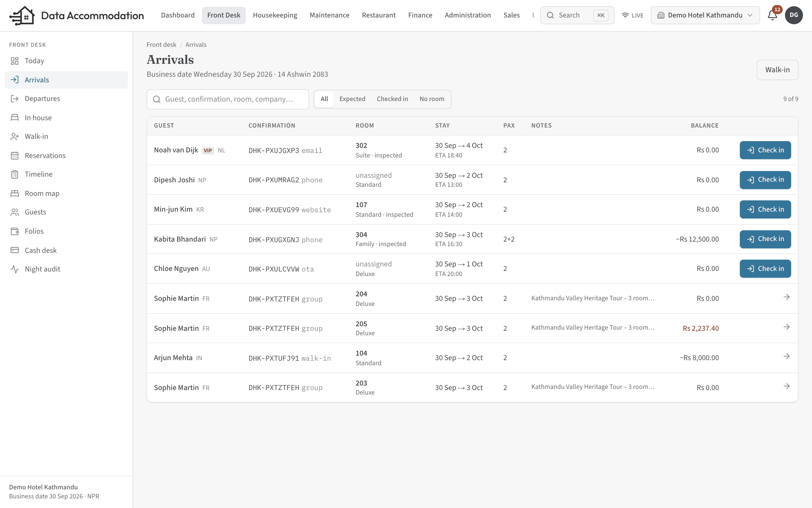Check in Chloe Nguyen
This screenshot has height=508, width=812.
pyautogui.click(x=765, y=269)
